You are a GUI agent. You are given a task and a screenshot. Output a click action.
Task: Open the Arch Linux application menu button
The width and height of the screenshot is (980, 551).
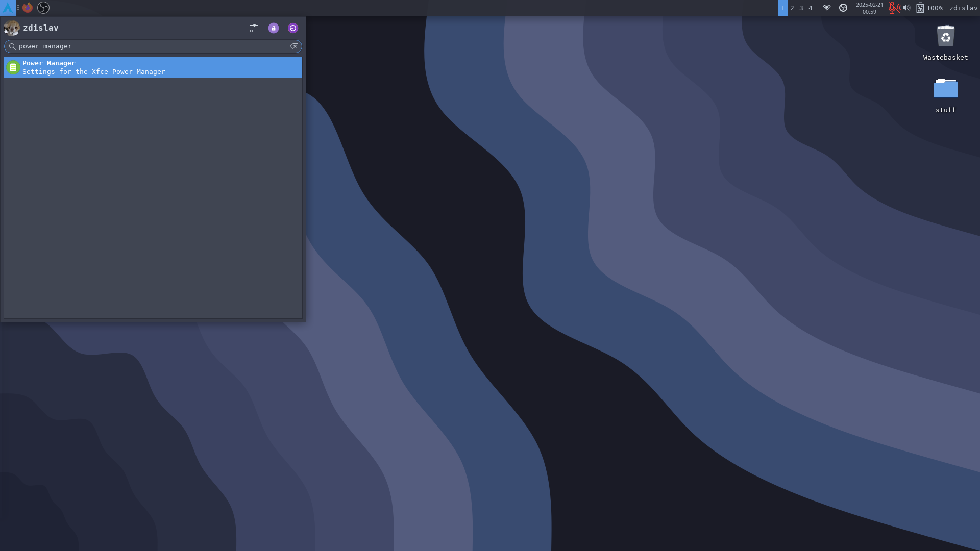pos(8,8)
